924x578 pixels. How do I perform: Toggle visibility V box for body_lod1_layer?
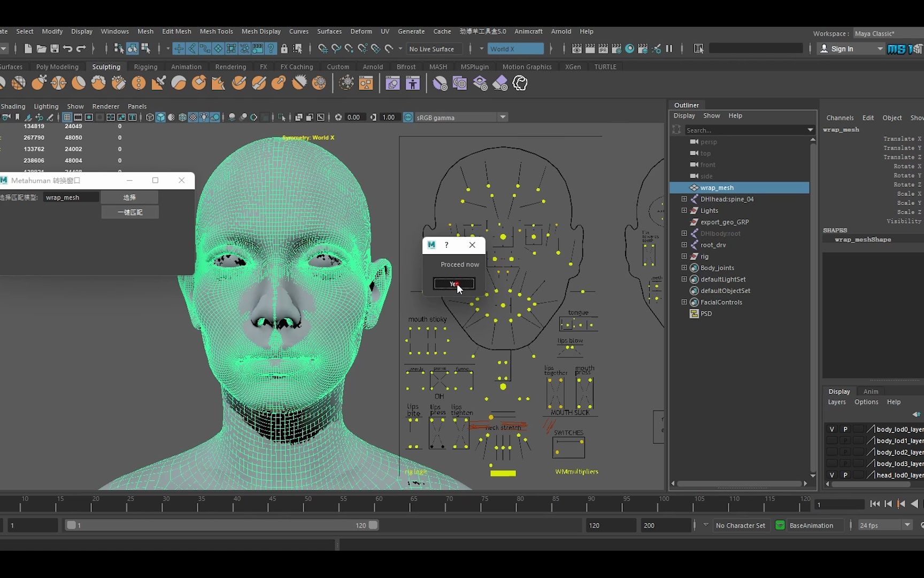pos(831,440)
